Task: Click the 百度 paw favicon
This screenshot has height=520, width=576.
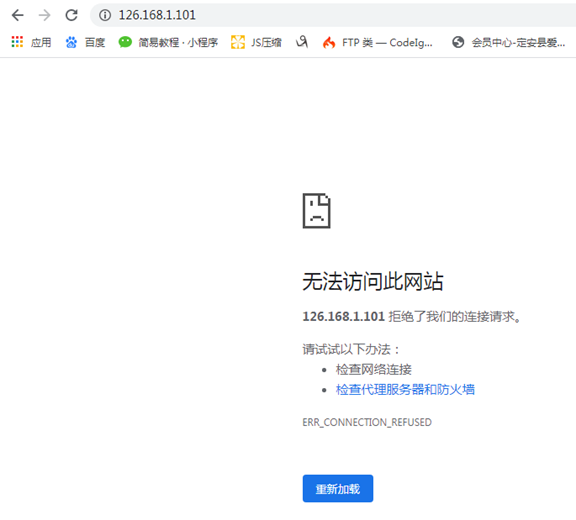Action: [71, 42]
